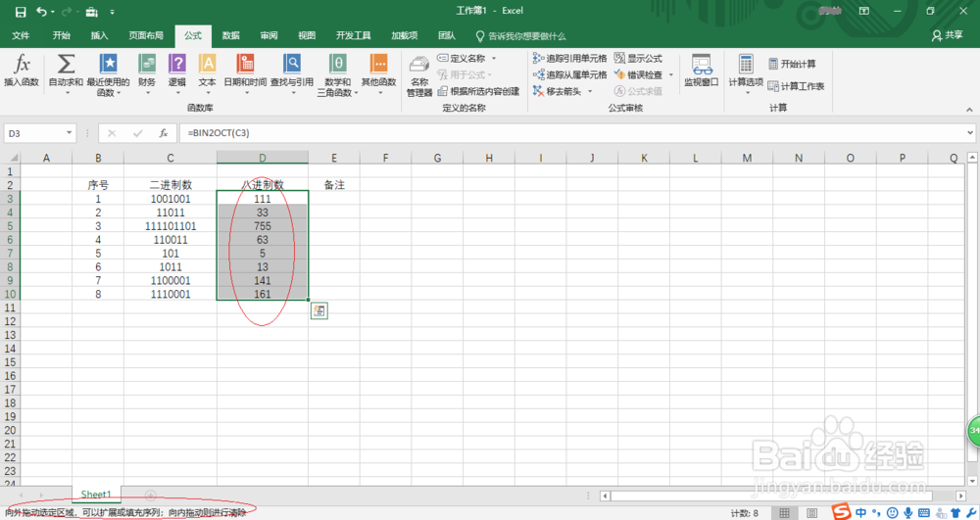980x520 pixels.
Task: Expand the formula bar
Action: 970,133
